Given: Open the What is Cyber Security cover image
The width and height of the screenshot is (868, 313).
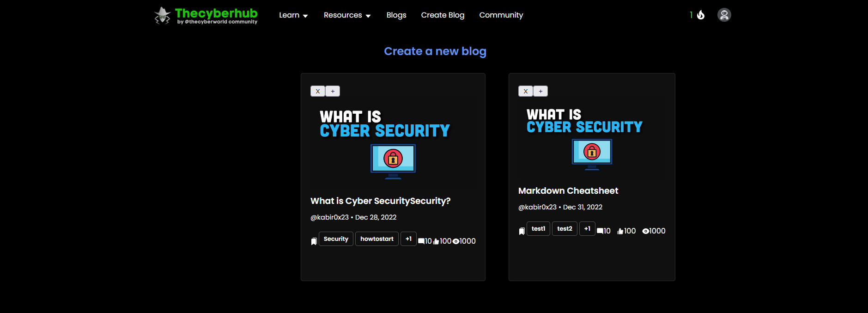Looking at the screenshot, I should (x=393, y=144).
